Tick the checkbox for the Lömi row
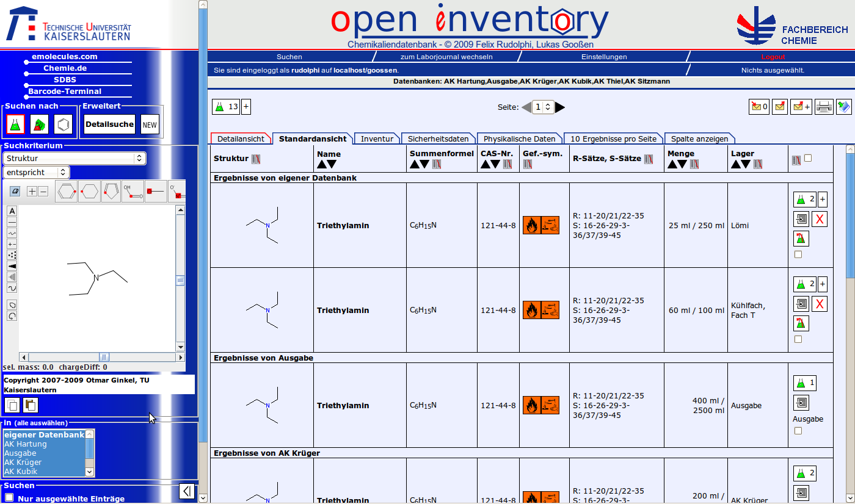The image size is (855, 504). [x=798, y=254]
